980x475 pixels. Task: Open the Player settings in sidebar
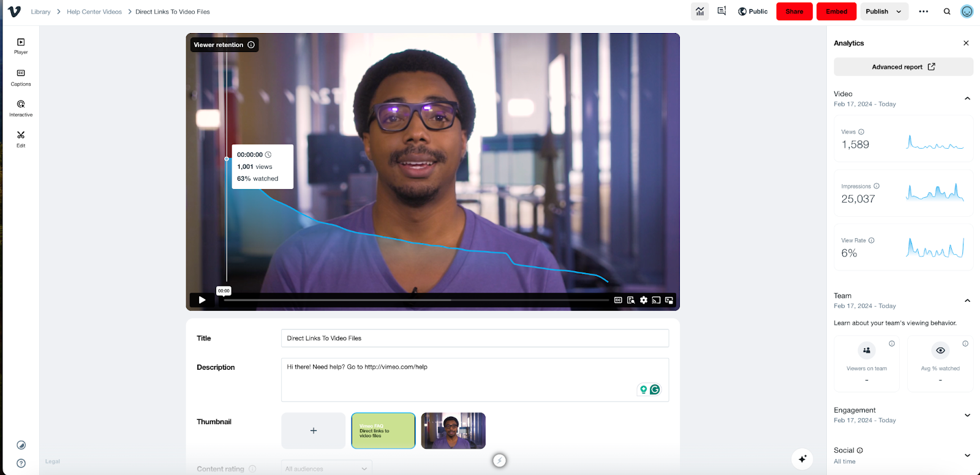21,46
